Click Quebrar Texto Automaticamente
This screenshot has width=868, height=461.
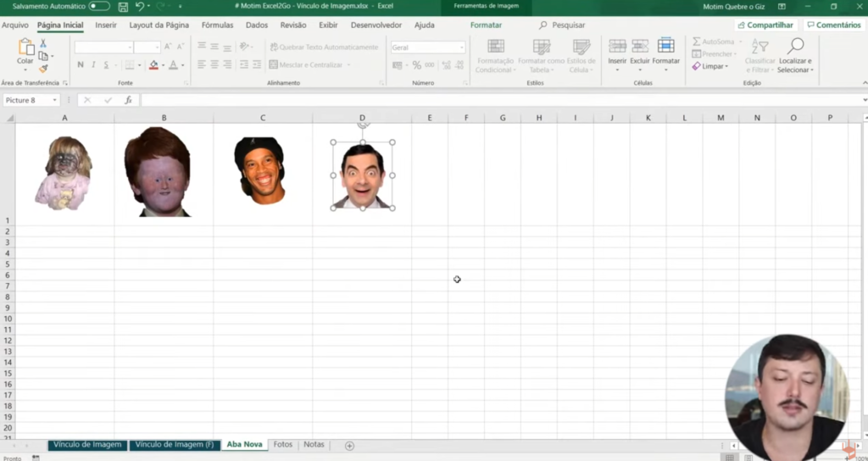[x=324, y=47]
